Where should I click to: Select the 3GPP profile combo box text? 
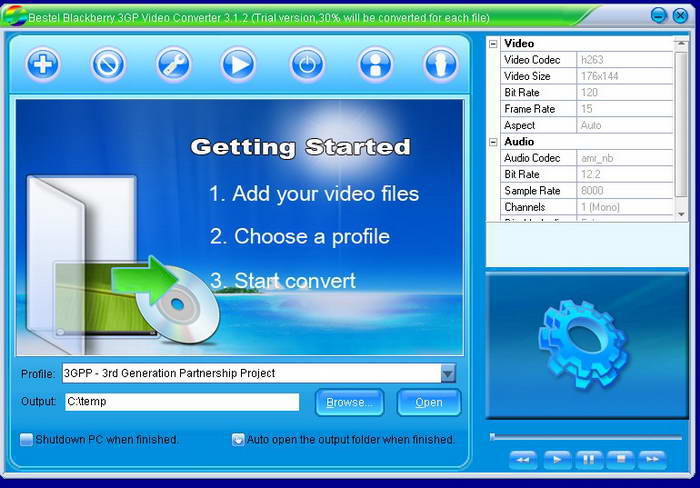point(251,373)
